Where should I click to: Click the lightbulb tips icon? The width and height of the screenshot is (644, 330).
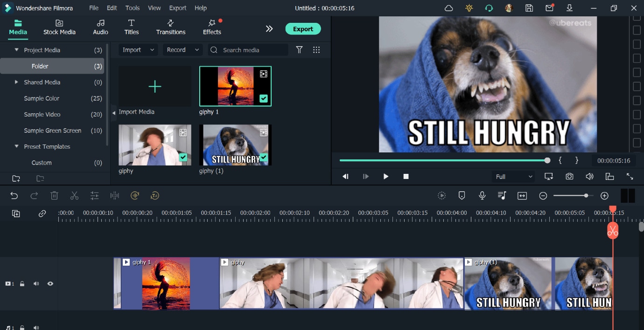click(469, 8)
